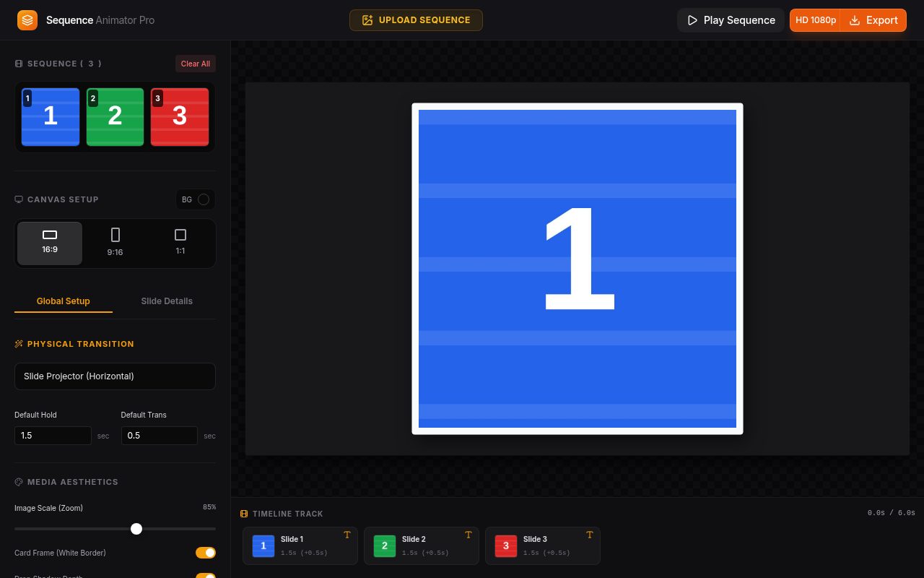This screenshot has width=924, height=578.
Task: Click the Upload Sequence button
Action: (416, 20)
